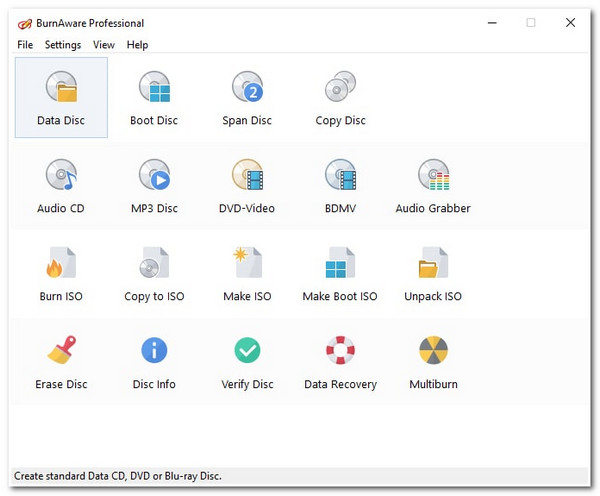Open the Data Recovery tool
Image resolution: width=600 pixels, height=496 pixels.
(340, 362)
